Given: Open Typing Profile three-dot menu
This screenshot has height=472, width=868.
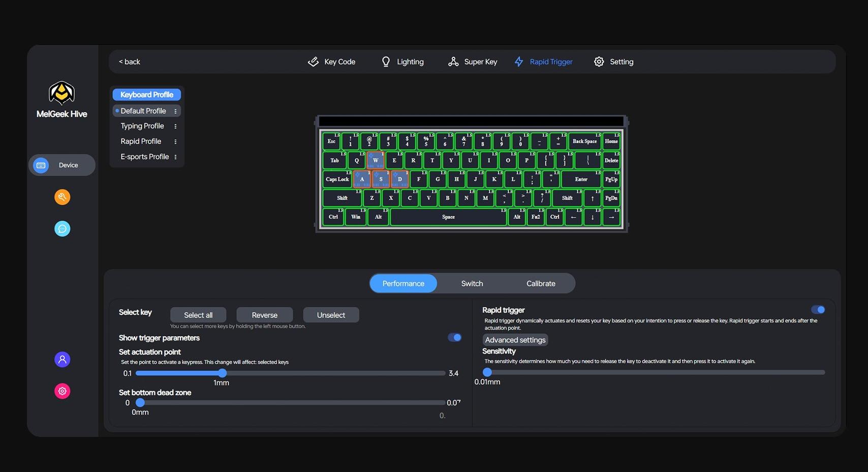Looking at the screenshot, I should click(x=175, y=127).
